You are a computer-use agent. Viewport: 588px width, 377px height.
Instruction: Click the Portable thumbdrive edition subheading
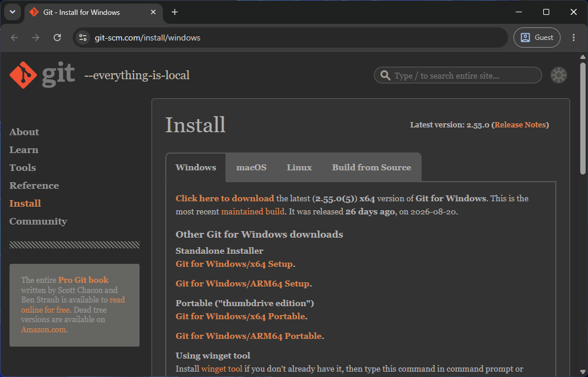click(245, 303)
